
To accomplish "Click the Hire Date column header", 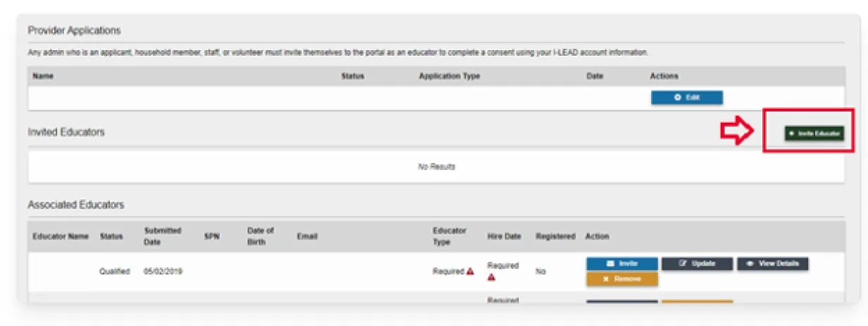I will 504,236.
